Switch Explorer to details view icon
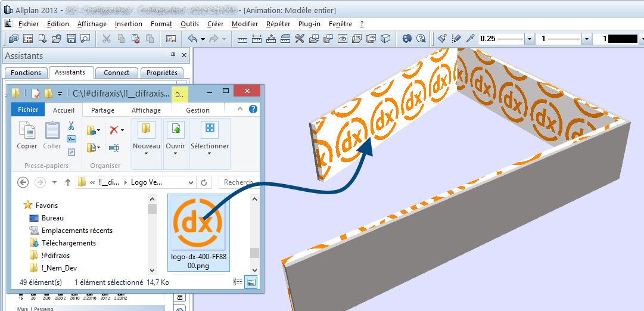The image size is (644, 311). click(x=238, y=282)
